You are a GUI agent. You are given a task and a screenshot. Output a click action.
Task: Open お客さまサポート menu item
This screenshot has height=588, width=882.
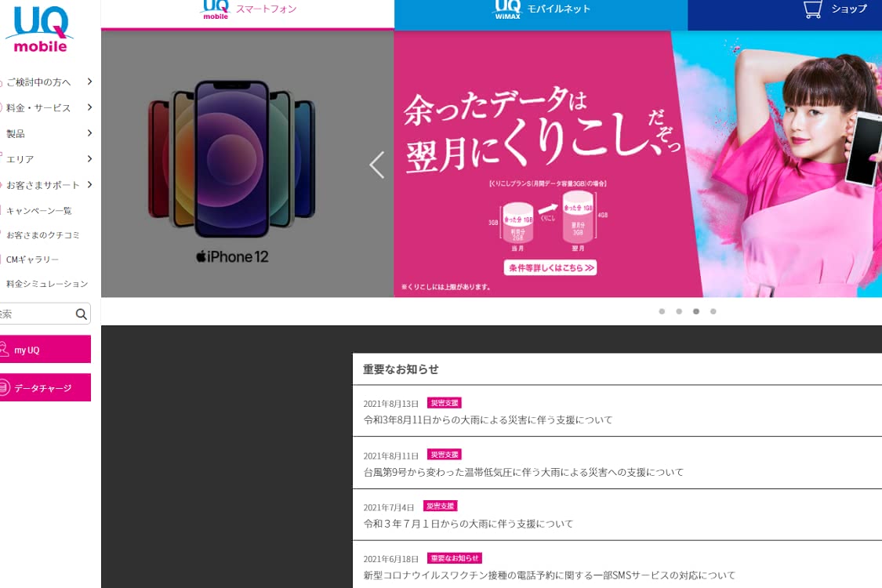(47, 185)
